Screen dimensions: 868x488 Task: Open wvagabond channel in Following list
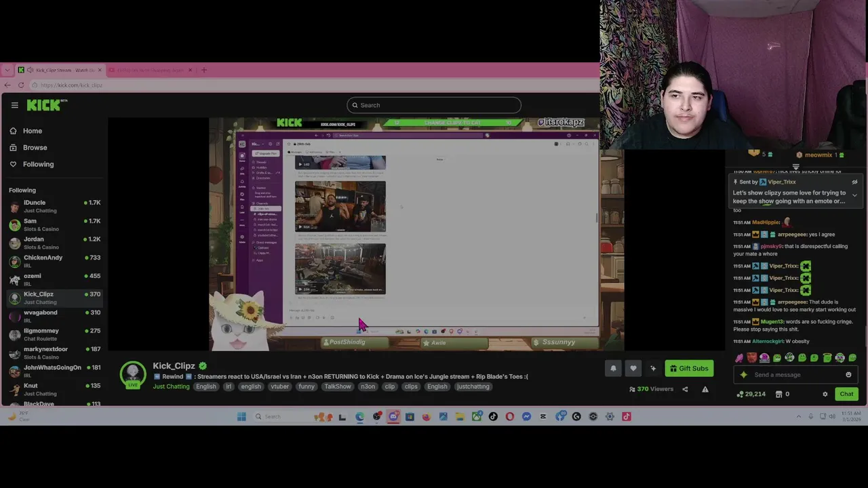click(x=54, y=316)
